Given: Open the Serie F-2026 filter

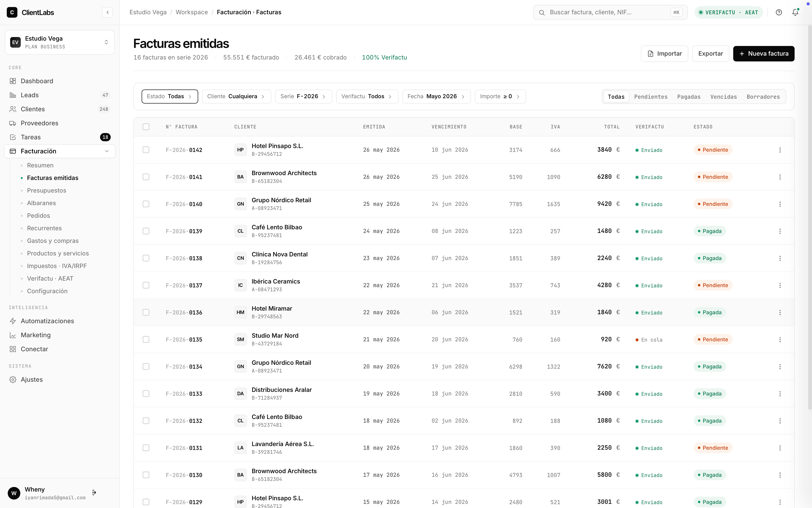Looking at the screenshot, I should [304, 97].
